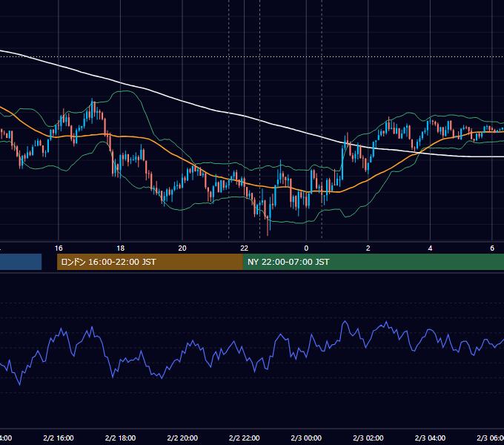Click the hour label 16 on price chart axis
The image size is (504, 445).
click(59, 248)
